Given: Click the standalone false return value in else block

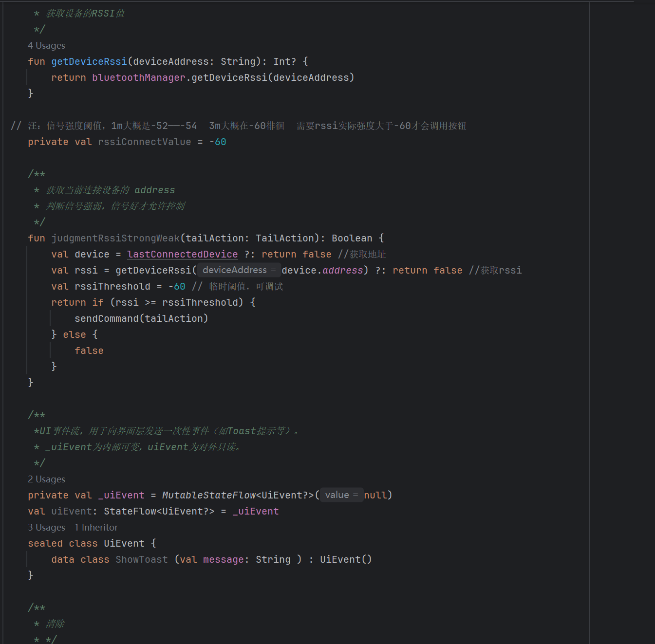Looking at the screenshot, I should [89, 350].
